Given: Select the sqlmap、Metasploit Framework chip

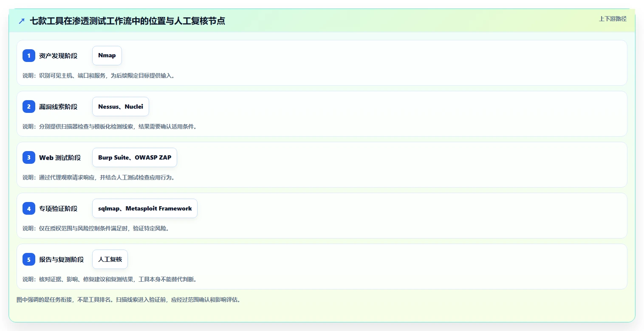Looking at the screenshot, I should 145,208.
